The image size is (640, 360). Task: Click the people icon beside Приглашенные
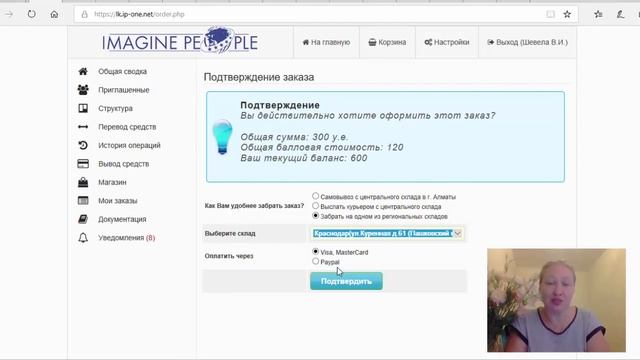click(x=83, y=90)
